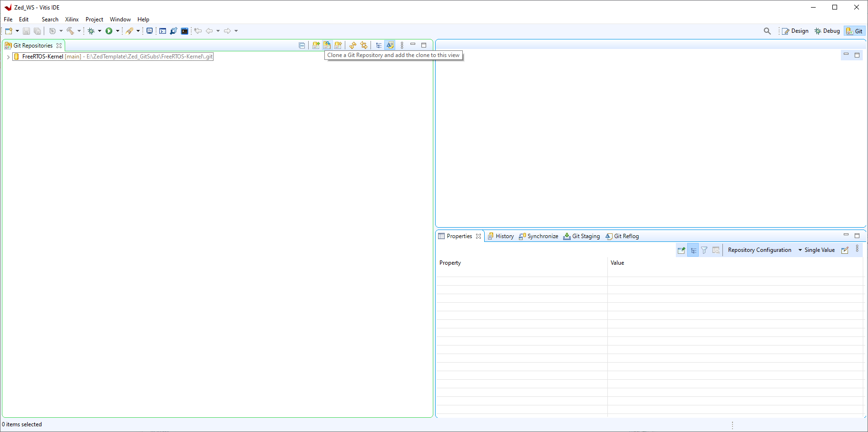Click the Save All icon

37,31
